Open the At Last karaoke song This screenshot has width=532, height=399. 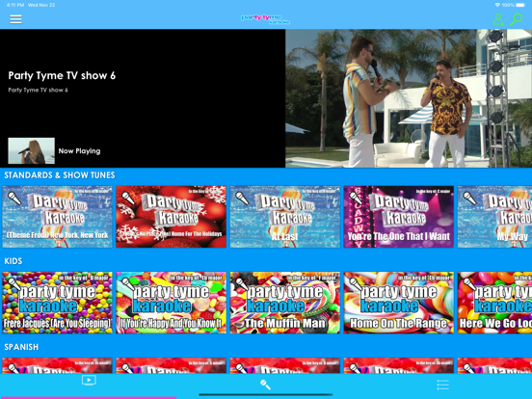(285, 217)
